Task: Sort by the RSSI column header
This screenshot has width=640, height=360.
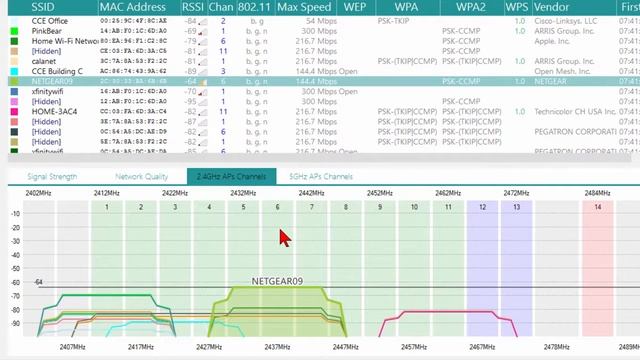Action: coord(193,7)
